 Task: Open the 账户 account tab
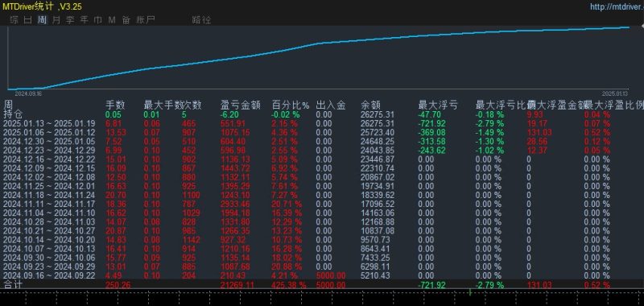click(x=146, y=19)
